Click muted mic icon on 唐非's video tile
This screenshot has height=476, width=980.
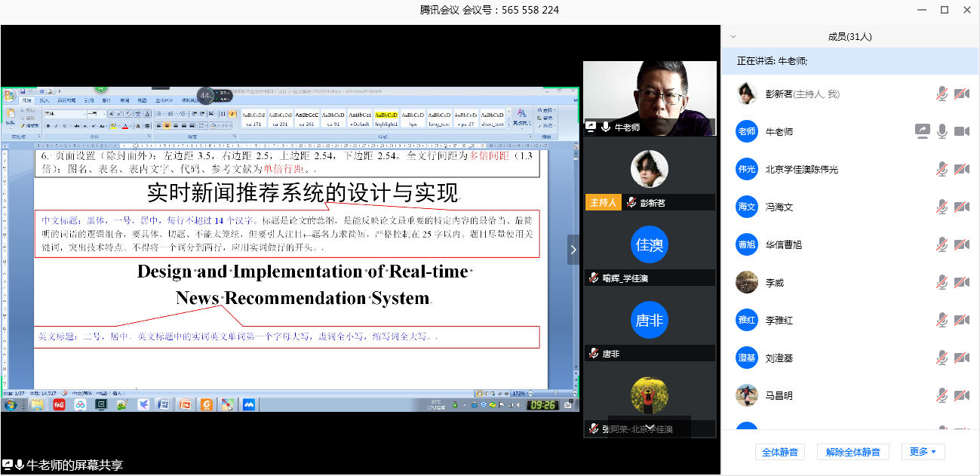pyautogui.click(x=594, y=354)
